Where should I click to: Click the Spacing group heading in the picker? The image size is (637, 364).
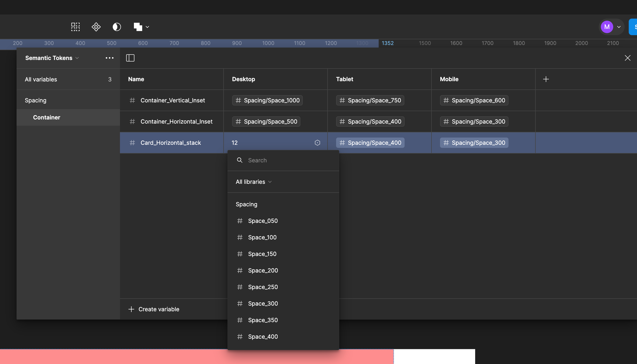246,204
